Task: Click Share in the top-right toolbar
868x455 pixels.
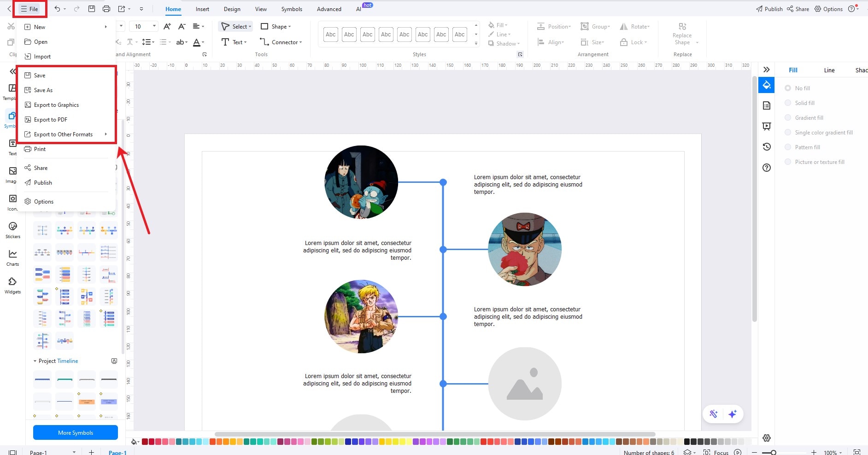Action: point(798,9)
